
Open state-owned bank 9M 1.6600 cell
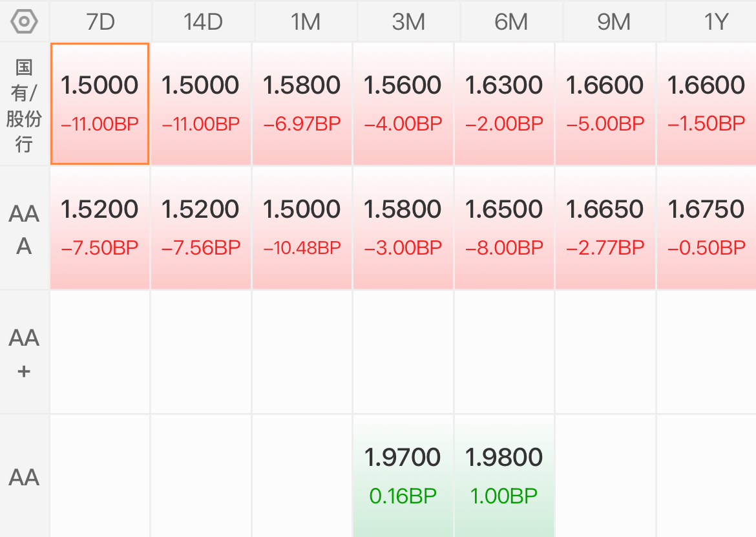tap(605, 103)
